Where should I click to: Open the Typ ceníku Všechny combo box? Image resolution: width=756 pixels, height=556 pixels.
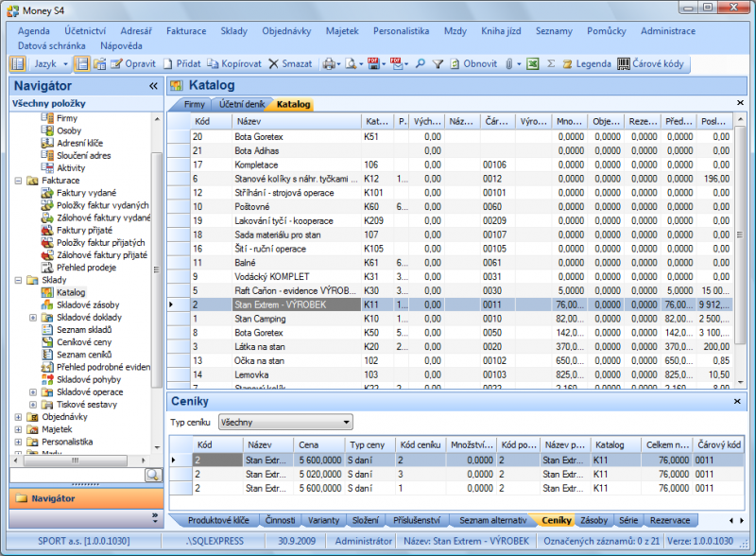pos(285,423)
